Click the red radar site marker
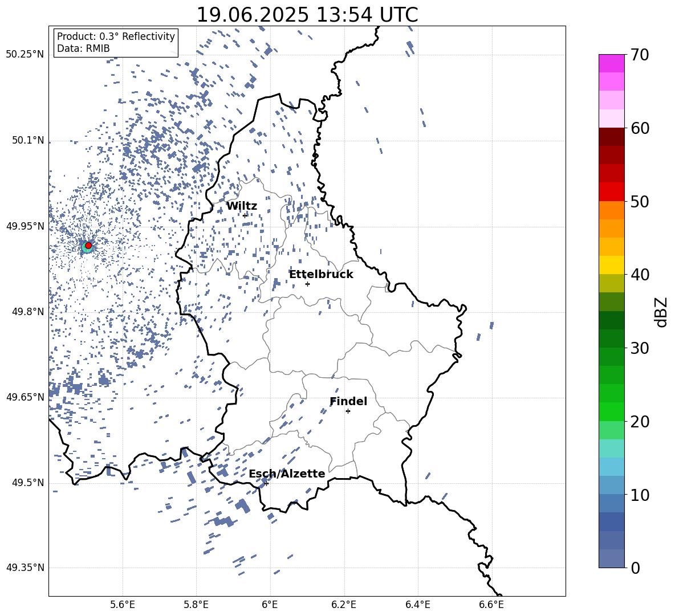The height and width of the screenshot is (616, 675). click(x=88, y=246)
